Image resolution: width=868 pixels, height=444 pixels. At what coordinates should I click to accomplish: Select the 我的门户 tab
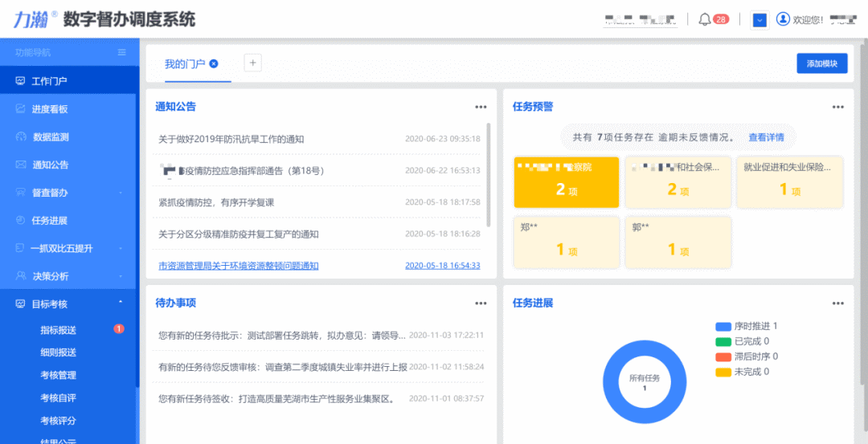coord(185,63)
